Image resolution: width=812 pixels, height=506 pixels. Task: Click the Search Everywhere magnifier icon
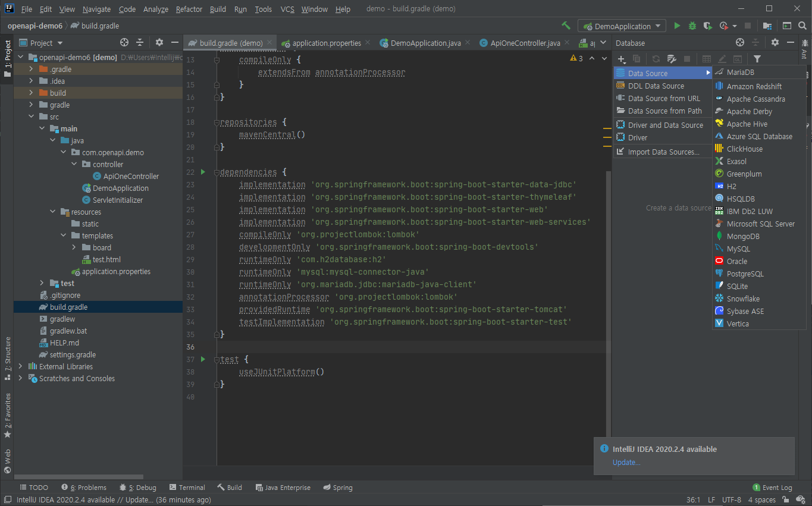click(x=802, y=26)
